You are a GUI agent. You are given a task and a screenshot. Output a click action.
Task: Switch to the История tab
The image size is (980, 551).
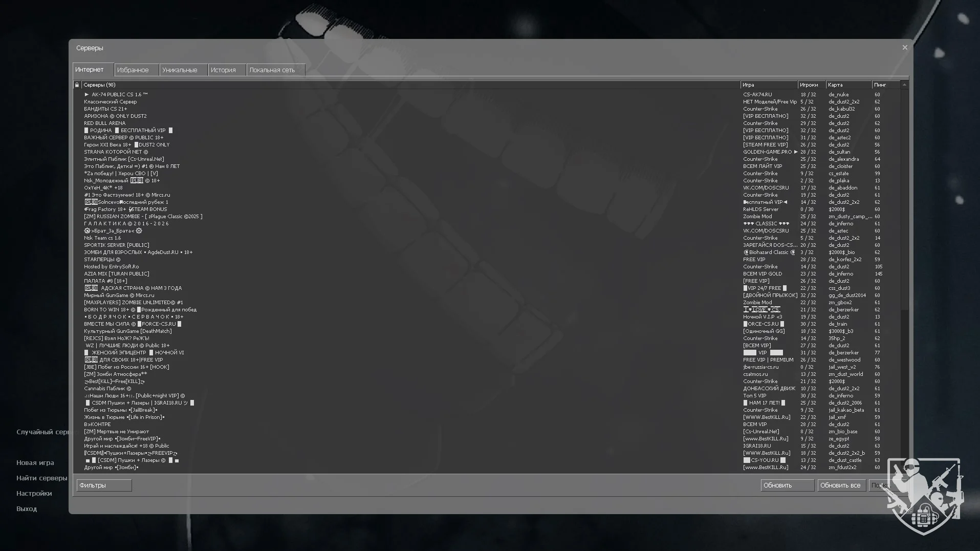(x=223, y=70)
